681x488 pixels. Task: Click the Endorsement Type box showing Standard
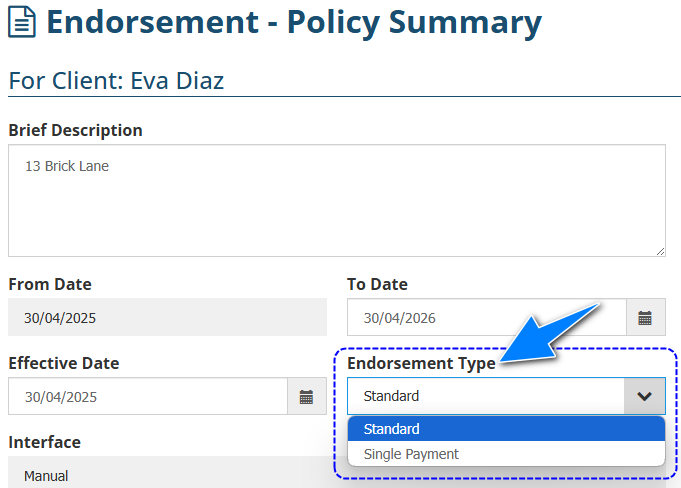[x=486, y=396]
